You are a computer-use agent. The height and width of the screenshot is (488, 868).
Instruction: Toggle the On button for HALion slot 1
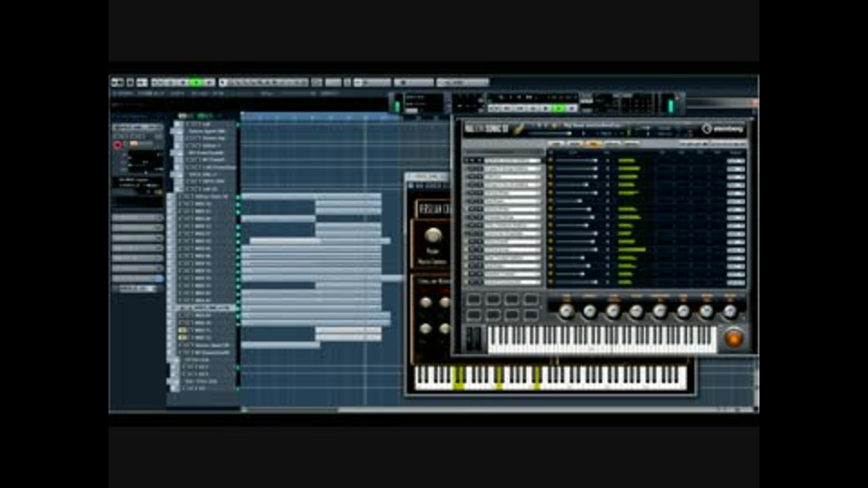[551, 161]
